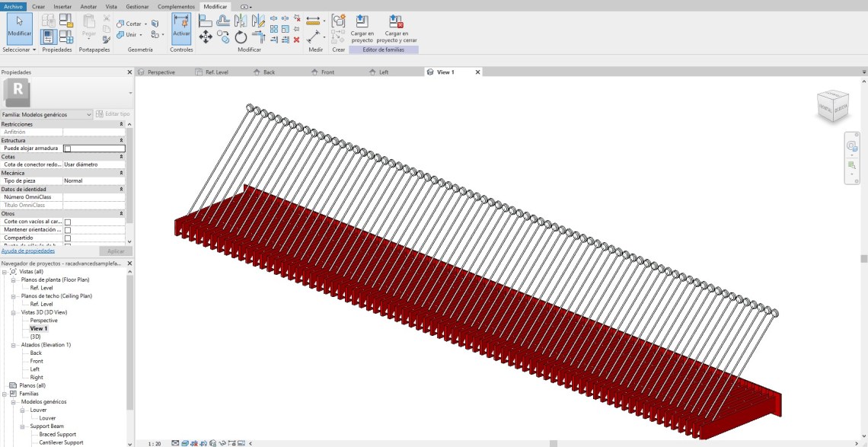Select the Modificar arrow tool
The image size is (868, 447).
tap(19, 27)
